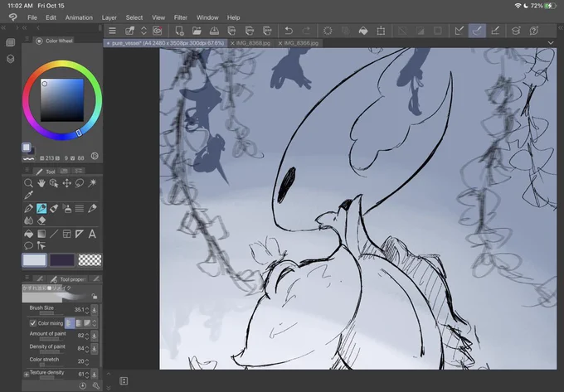Open the Filter menu
Image resolution: width=564 pixels, height=392 pixels.
click(x=181, y=17)
